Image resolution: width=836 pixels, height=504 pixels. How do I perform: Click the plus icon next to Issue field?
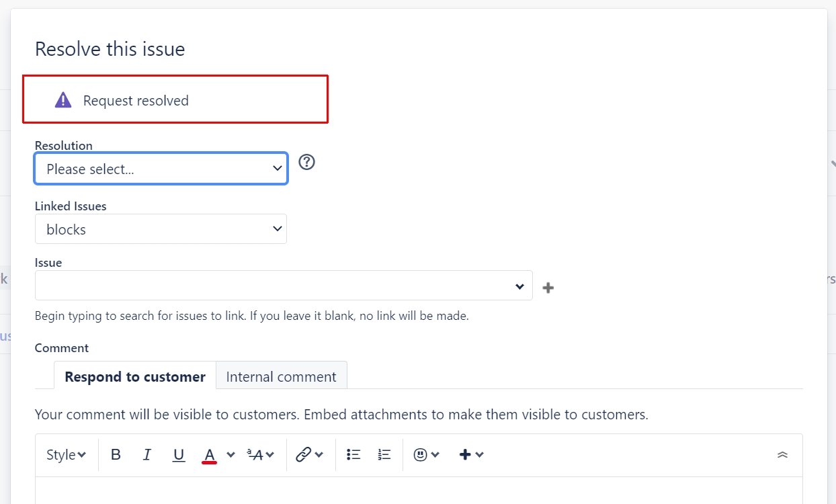point(548,288)
